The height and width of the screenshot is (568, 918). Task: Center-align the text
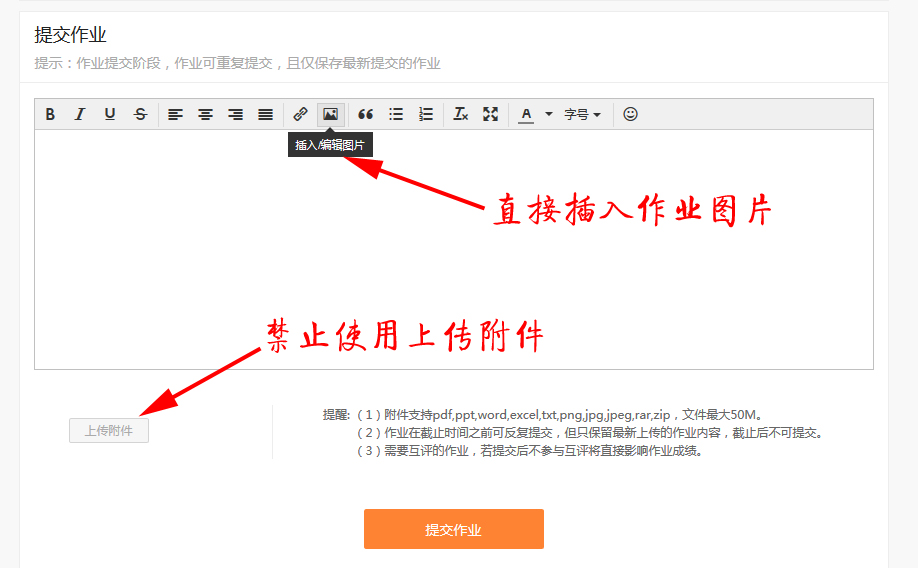205,114
